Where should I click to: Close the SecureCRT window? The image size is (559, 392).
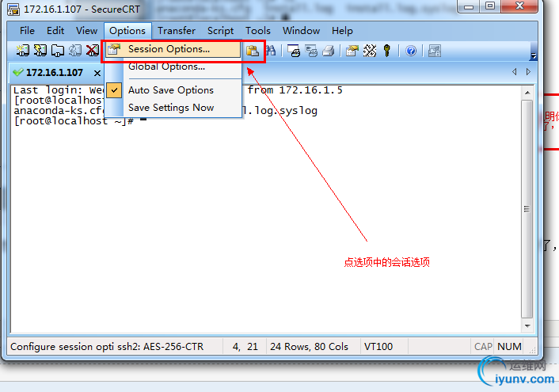tap(519, 6)
